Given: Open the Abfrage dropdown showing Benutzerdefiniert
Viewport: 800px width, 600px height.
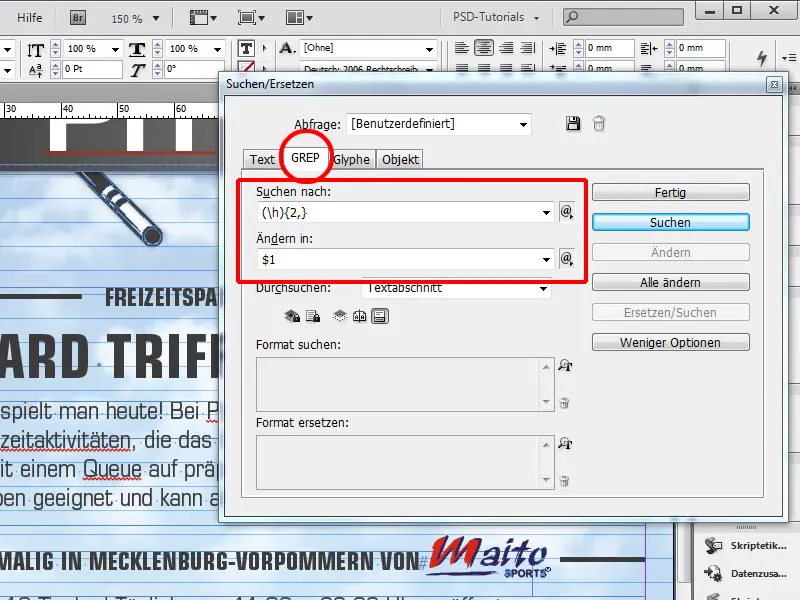Looking at the screenshot, I should (442, 123).
